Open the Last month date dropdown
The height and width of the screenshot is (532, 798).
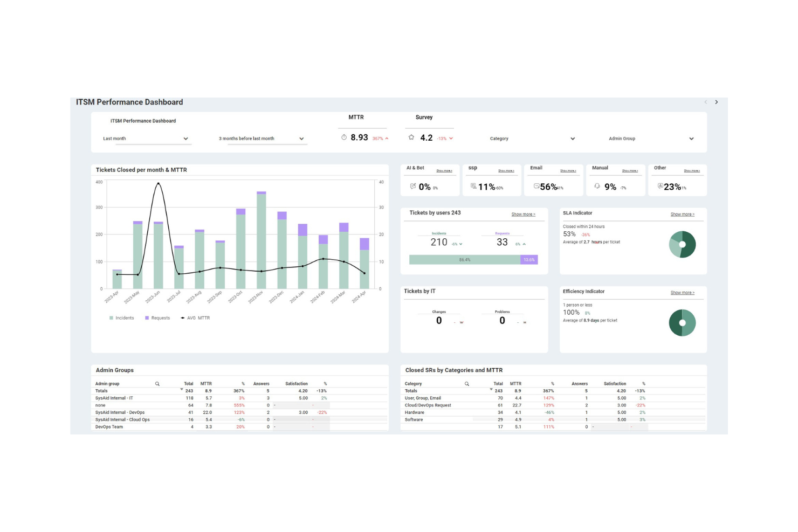tap(185, 139)
